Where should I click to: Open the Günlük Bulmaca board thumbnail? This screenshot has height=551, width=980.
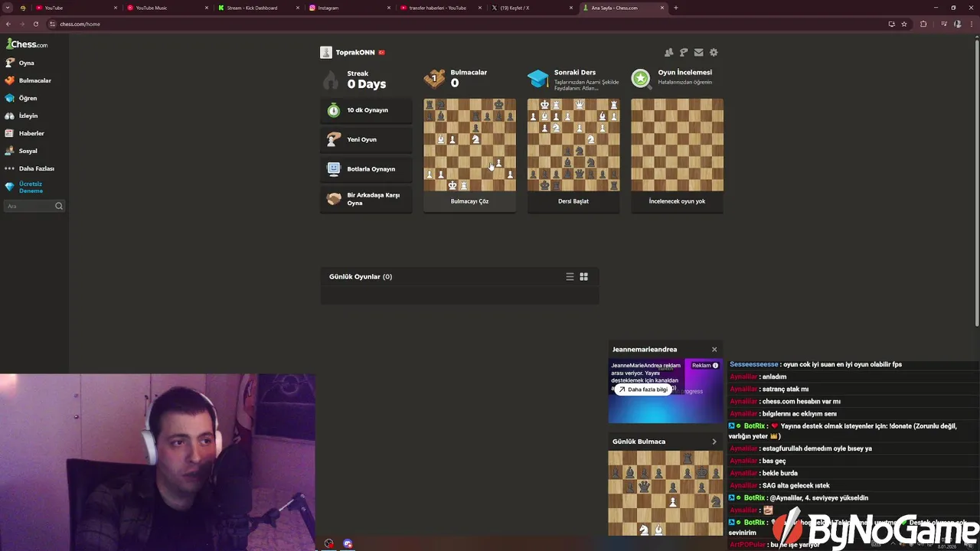[665, 493]
